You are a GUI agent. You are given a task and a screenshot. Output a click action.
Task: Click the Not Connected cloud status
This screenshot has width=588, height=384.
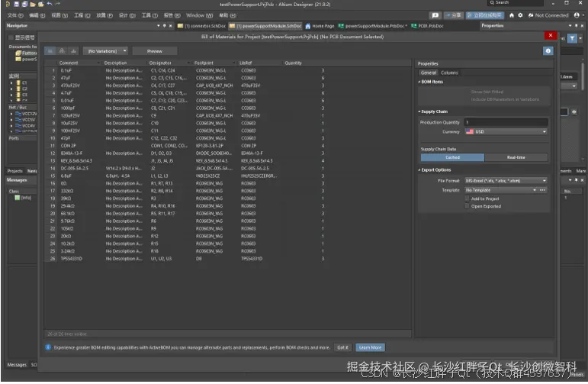(548, 15)
